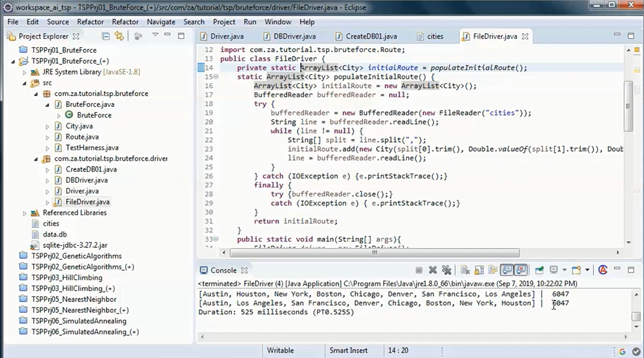Screen dimensions: 644x358
Task: Toggle code folding at line 15
Action: pyautogui.click(x=216, y=77)
